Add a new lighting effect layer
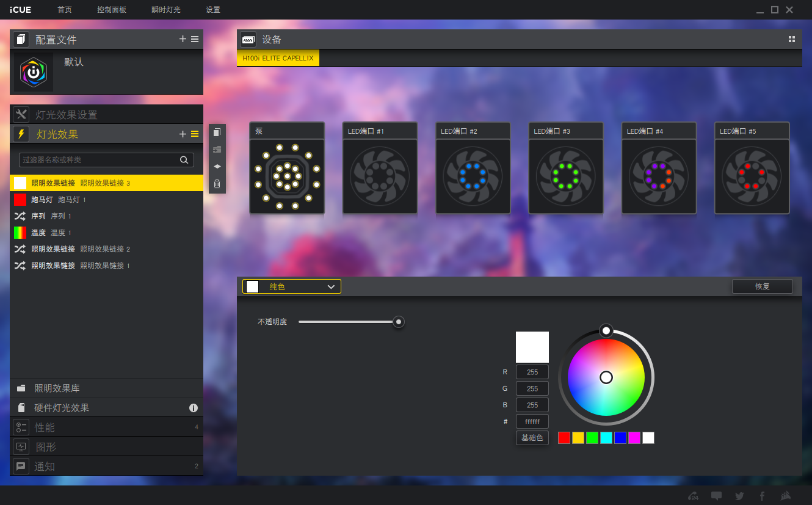 click(183, 134)
